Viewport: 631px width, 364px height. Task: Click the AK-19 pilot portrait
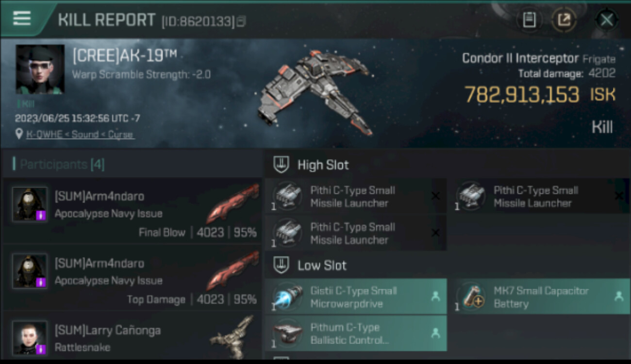coord(40,69)
